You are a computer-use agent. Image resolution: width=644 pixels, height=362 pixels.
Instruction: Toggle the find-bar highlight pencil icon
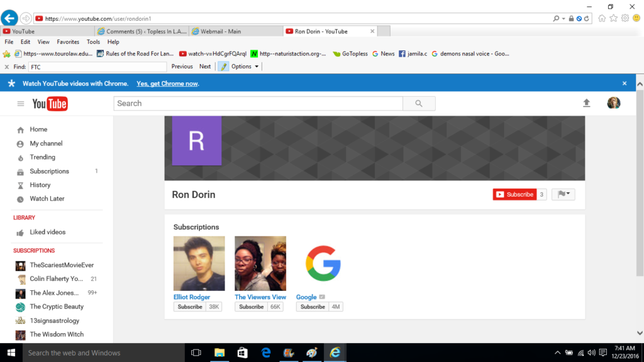pos(223,67)
